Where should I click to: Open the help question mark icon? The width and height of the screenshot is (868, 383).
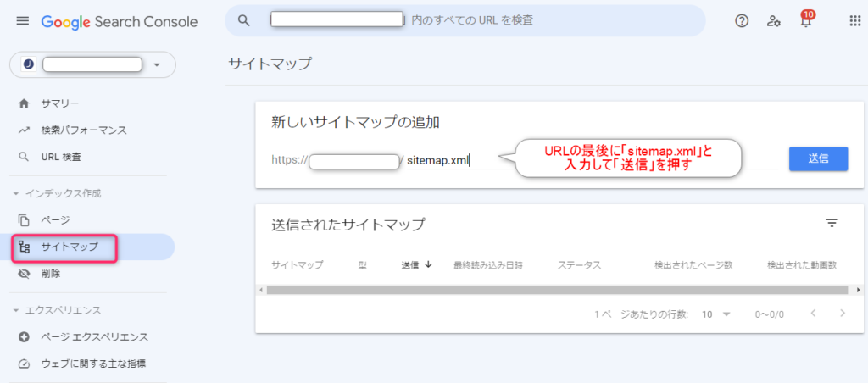point(741,21)
